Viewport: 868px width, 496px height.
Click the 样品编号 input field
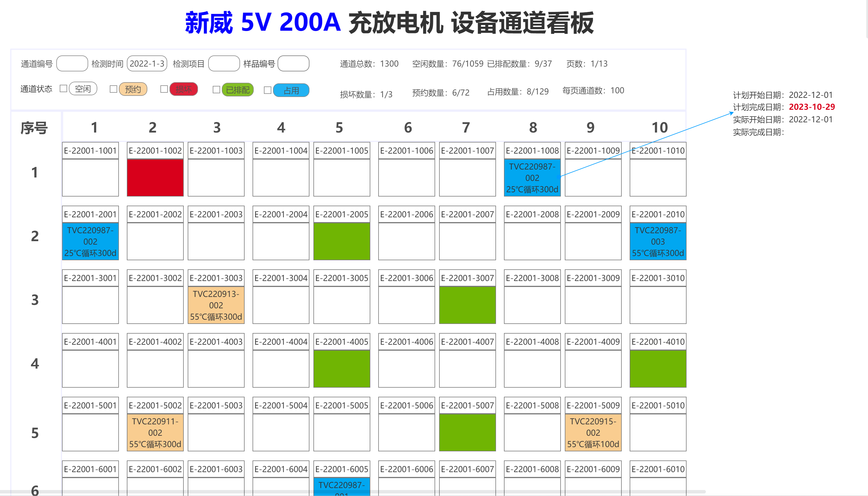coord(293,64)
